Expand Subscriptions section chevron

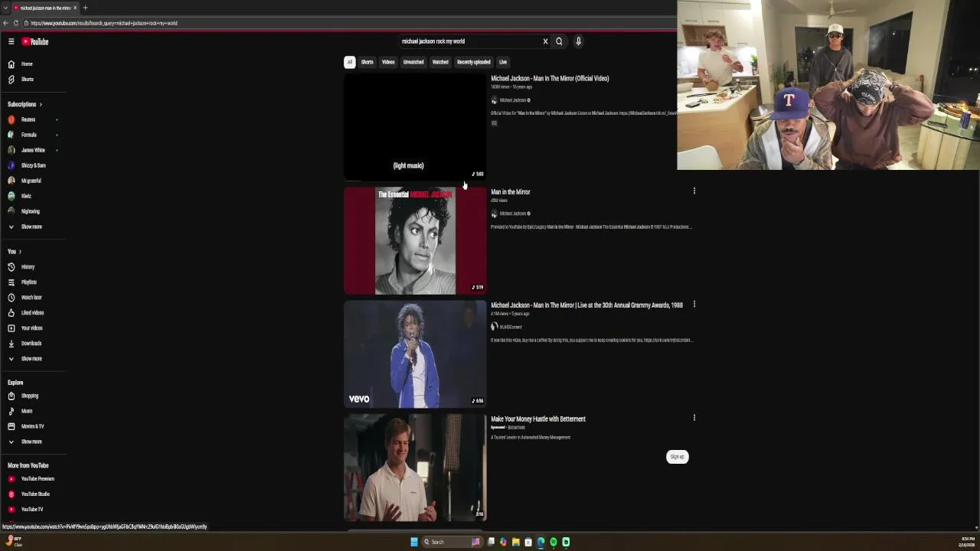pyautogui.click(x=41, y=104)
